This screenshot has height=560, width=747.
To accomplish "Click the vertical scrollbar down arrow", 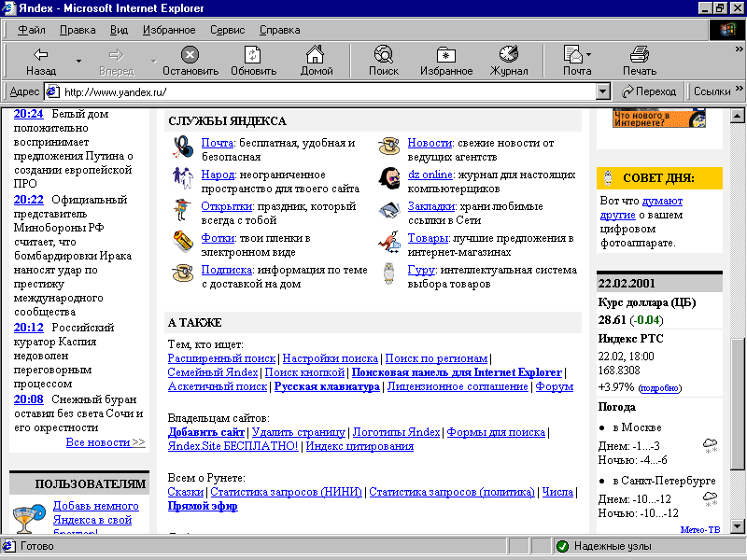I will [738, 526].
